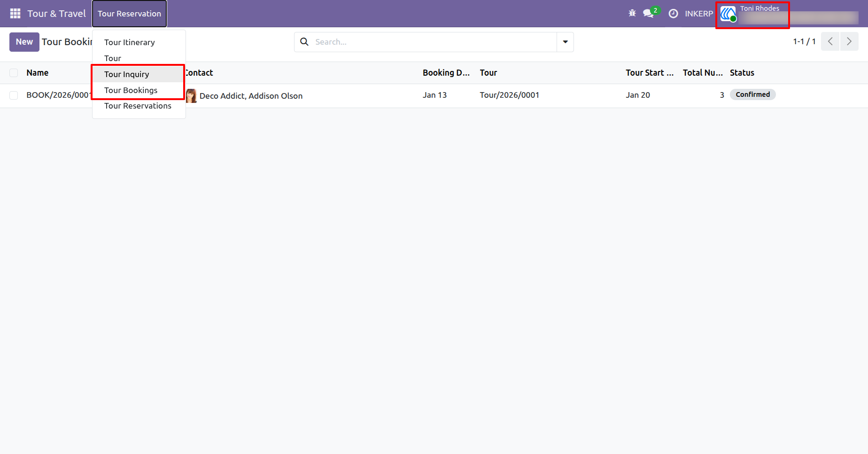Expand the search filter options dropdown
The width and height of the screenshot is (868, 454).
click(565, 42)
